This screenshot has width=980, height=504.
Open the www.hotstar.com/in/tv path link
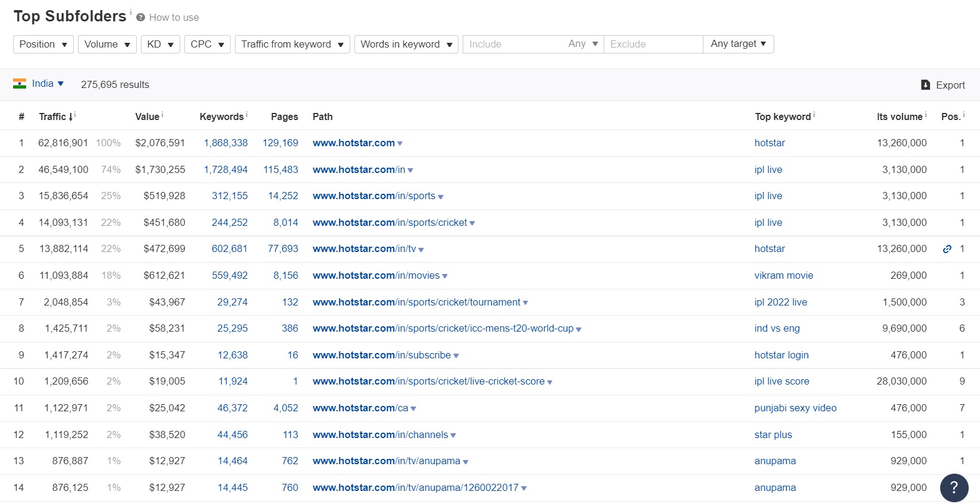point(365,248)
